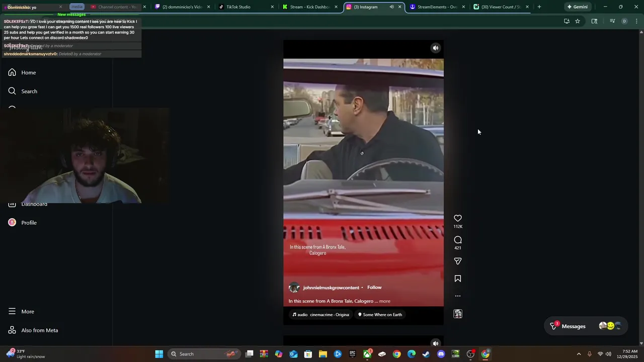Open the More menu in sidebar
The height and width of the screenshot is (362, 644).
coord(21,311)
